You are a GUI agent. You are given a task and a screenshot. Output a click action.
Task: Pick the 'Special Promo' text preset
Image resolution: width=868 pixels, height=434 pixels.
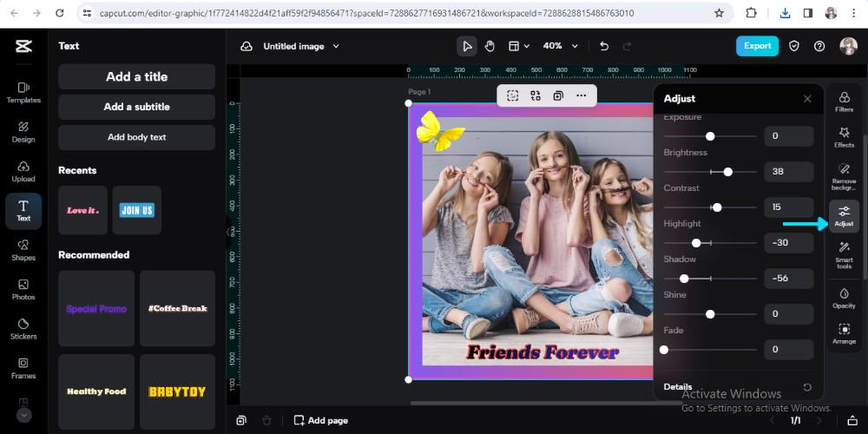(x=96, y=308)
